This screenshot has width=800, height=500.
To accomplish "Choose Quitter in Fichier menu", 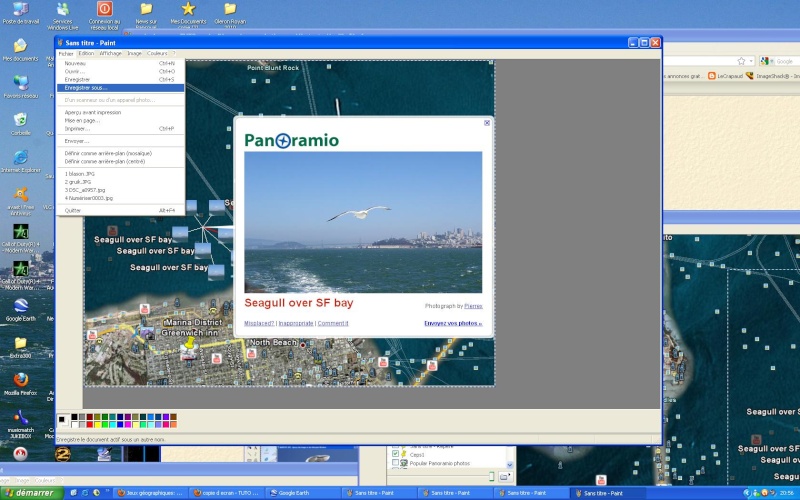I will click(x=120, y=210).
